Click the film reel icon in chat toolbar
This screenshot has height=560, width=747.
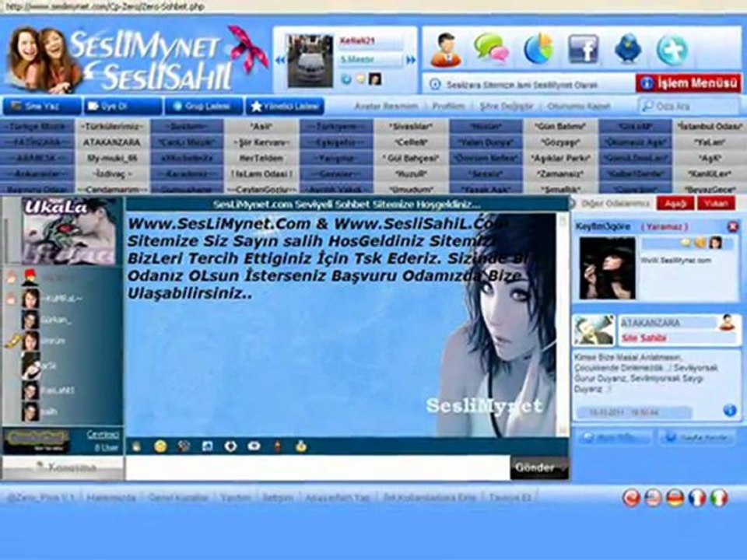pyautogui.click(x=184, y=446)
